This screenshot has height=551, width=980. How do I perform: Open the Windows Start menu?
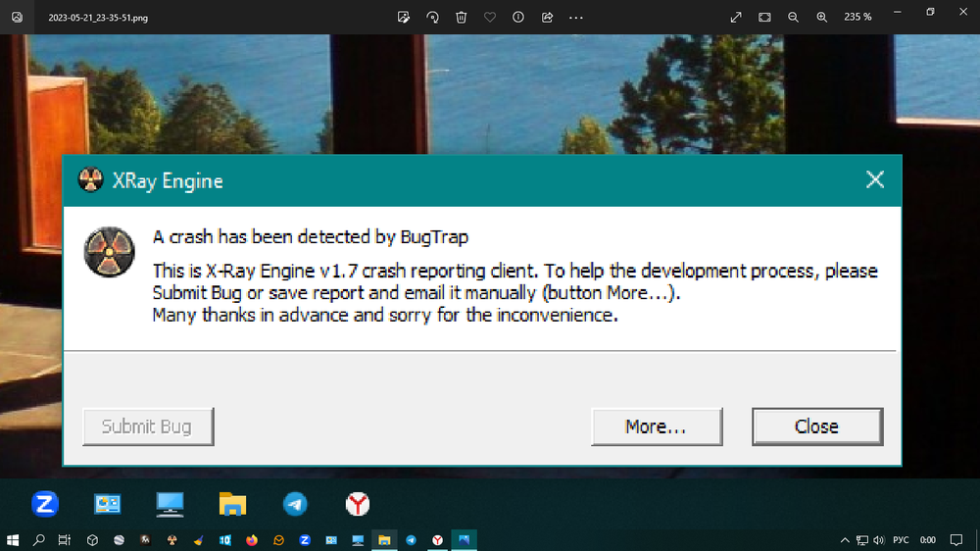(x=13, y=540)
